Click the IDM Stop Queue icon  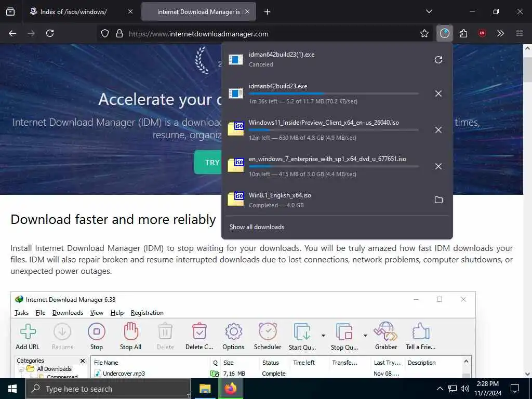click(344, 336)
